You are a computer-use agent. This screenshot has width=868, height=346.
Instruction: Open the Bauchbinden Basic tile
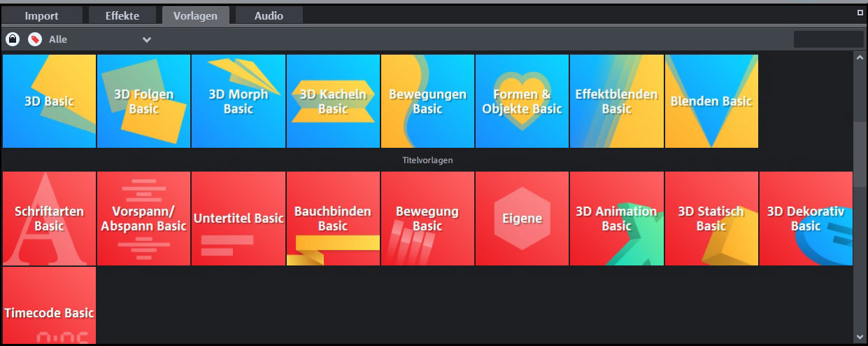(x=333, y=219)
